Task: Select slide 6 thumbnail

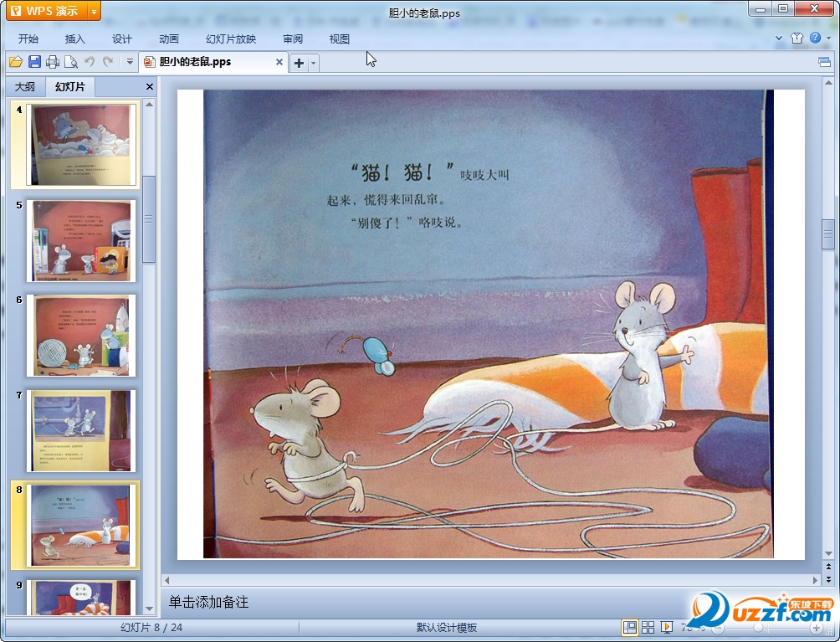Action: tap(81, 336)
